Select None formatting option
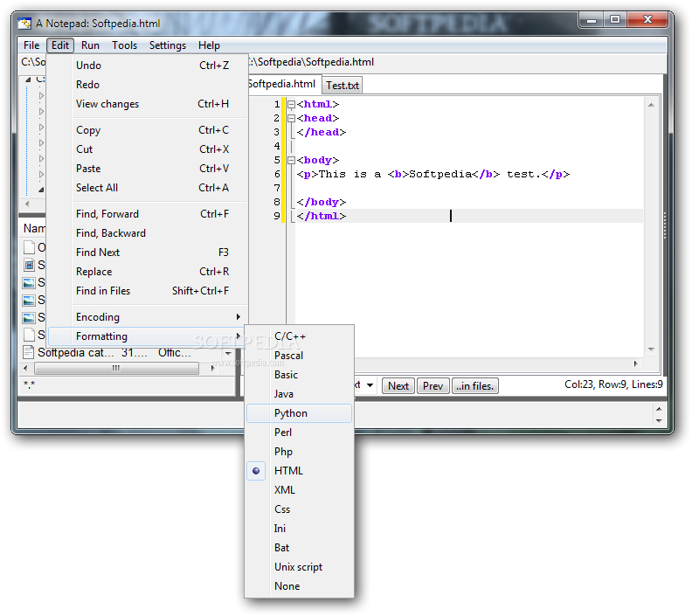Image resolution: width=692 pixels, height=616 pixels. pos(299,586)
